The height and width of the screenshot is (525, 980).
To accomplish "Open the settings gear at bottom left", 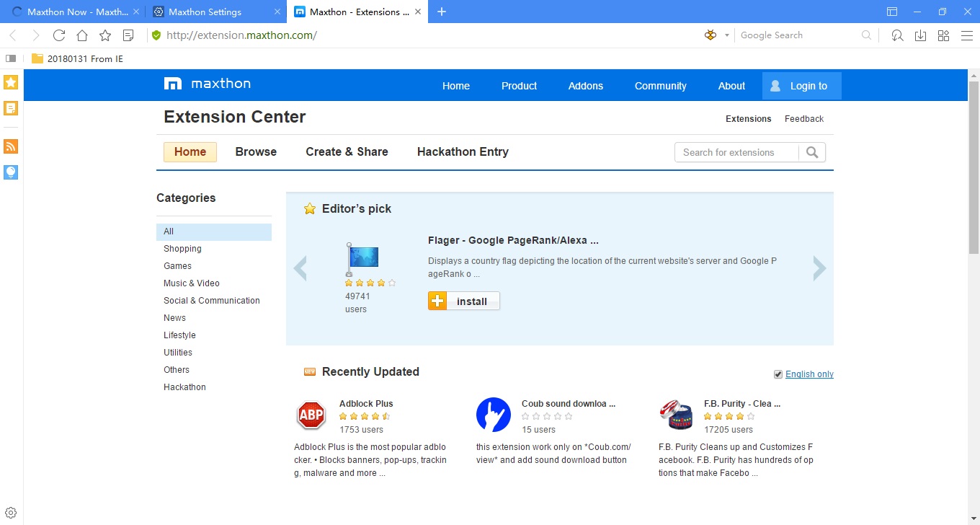I will [10, 511].
